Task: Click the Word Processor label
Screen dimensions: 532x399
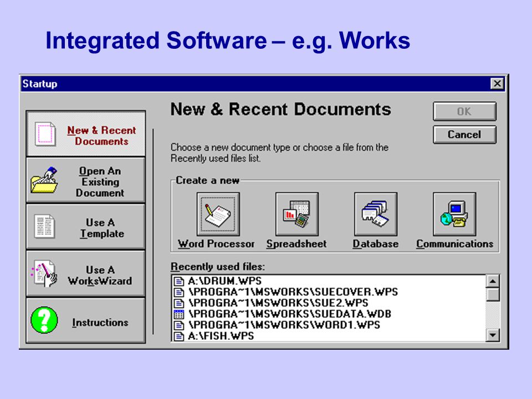Action: click(x=216, y=244)
